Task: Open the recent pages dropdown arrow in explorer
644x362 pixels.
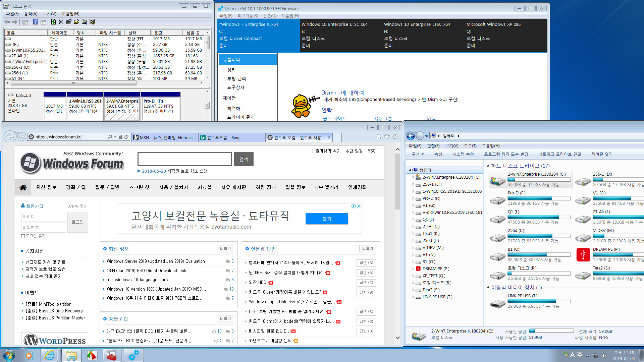Action: (427, 136)
